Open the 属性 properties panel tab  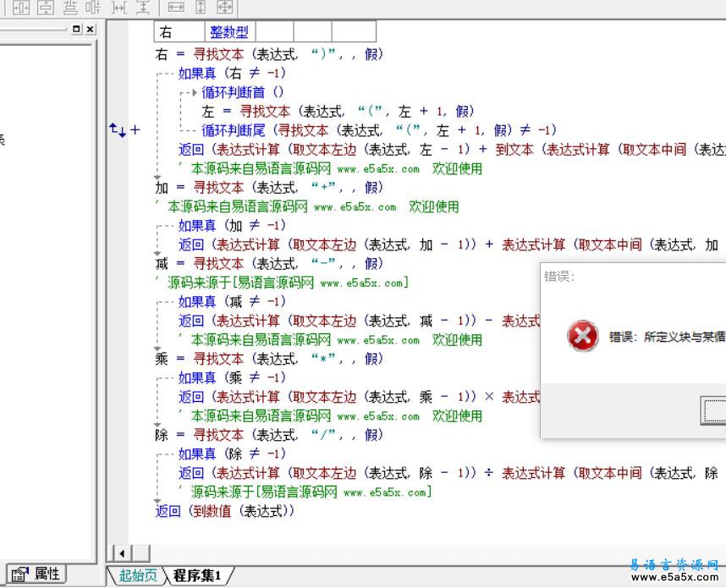(x=36, y=574)
